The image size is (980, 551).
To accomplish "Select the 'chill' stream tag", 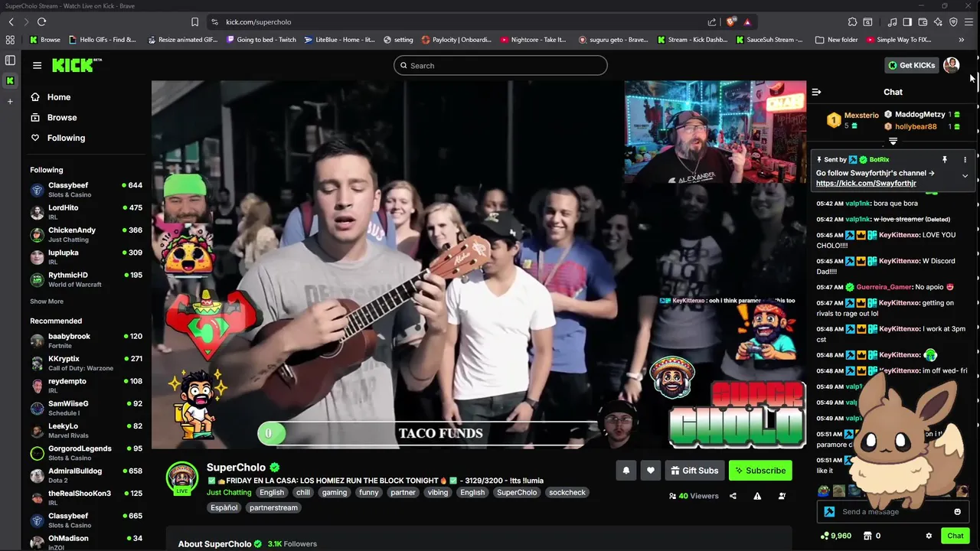I will point(303,492).
